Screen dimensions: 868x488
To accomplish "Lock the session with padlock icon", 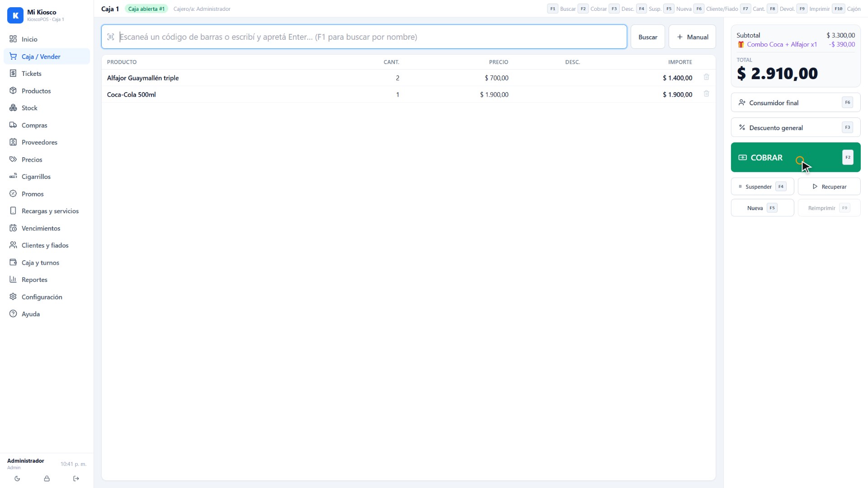I will 47,479.
